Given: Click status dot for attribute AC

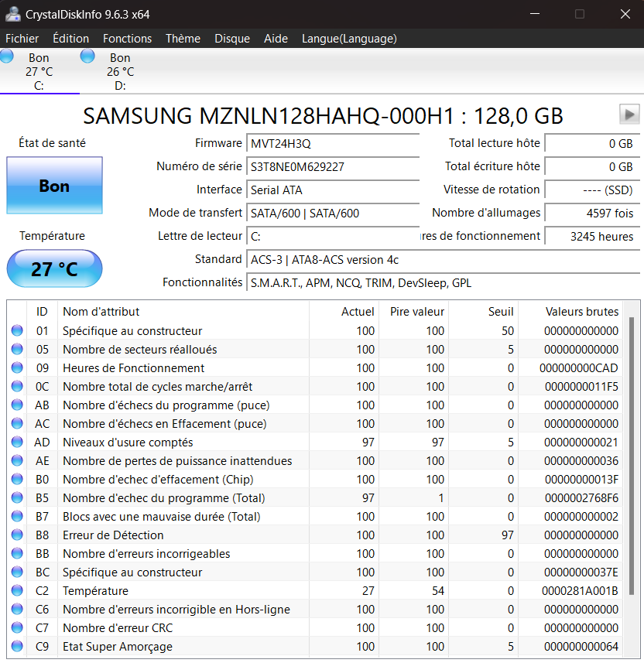Looking at the screenshot, I should point(17,423).
